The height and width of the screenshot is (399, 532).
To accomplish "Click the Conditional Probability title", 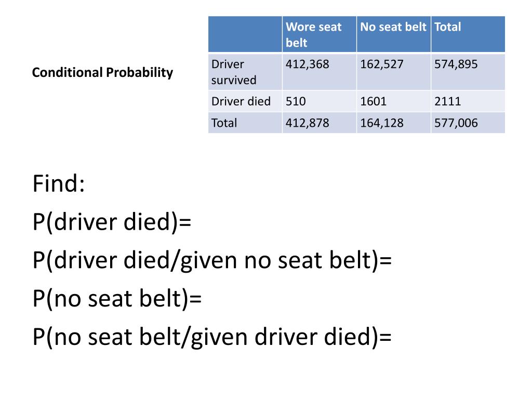I will point(102,73).
